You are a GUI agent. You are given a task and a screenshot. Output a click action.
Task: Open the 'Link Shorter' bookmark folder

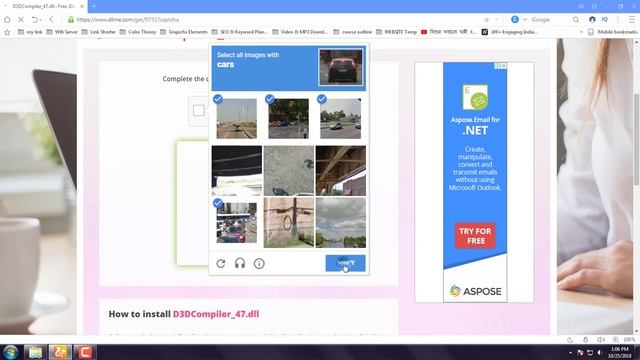[x=98, y=32]
